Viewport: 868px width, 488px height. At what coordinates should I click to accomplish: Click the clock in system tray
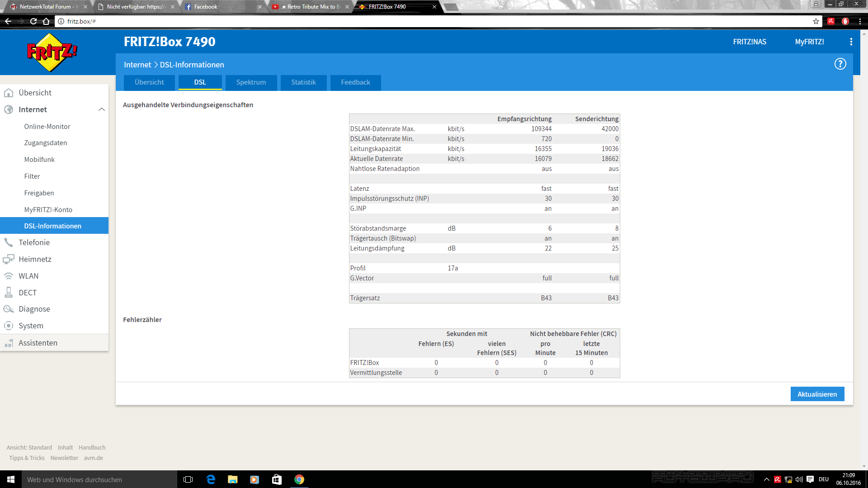[849, 479]
